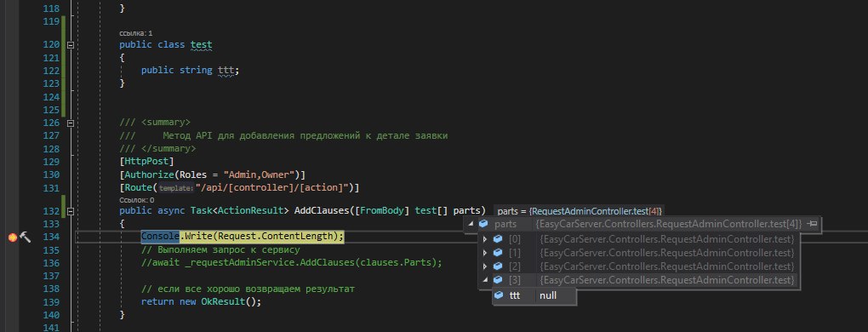Click the inline 'parts = {RequestAdminController.test[4]}' value
Viewport: 868px width, 332px height.
pos(580,211)
